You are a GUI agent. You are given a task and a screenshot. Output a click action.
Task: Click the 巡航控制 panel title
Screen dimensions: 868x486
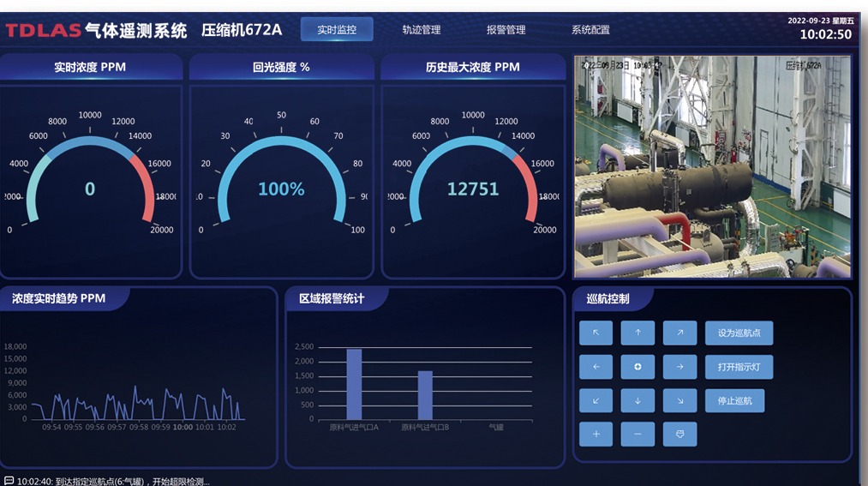(x=608, y=299)
